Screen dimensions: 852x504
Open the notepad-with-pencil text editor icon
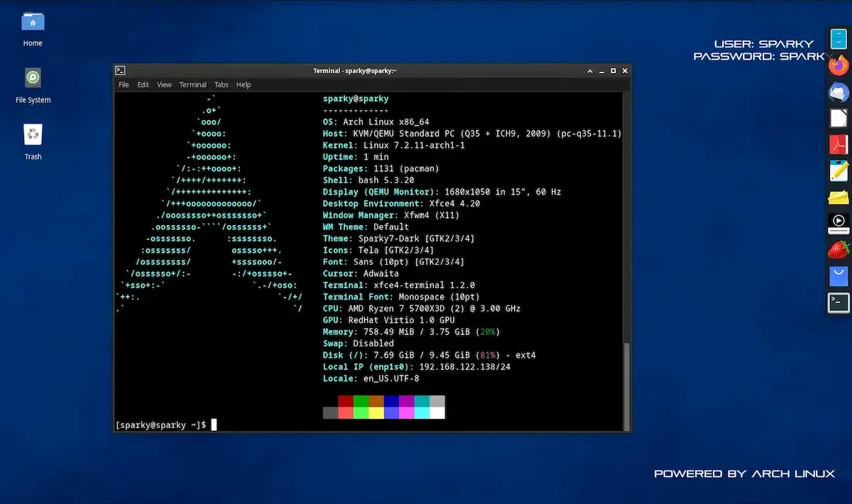(839, 170)
